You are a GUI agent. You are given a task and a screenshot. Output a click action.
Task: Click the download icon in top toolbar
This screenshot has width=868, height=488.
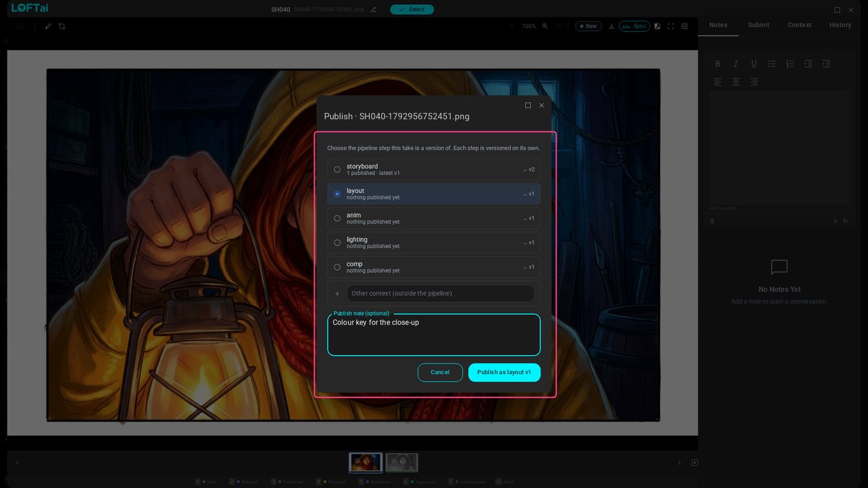point(612,26)
